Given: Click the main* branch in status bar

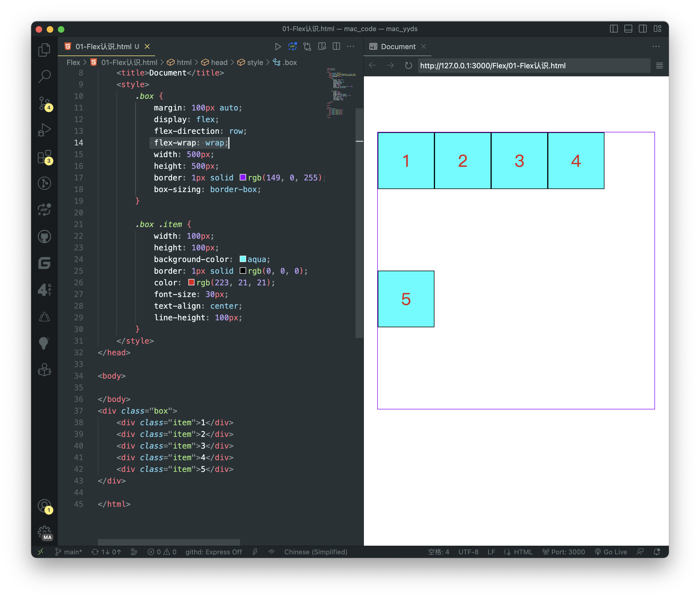Looking at the screenshot, I should pos(69,552).
